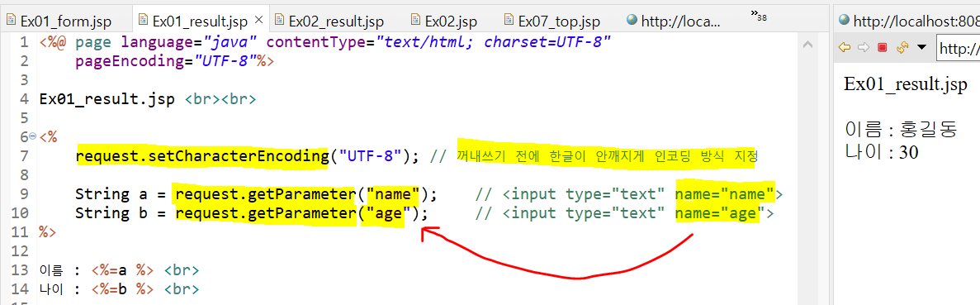The image size is (980, 305).
Task: Click the <%=a %> expression on line 13
Action: point(122,270)
